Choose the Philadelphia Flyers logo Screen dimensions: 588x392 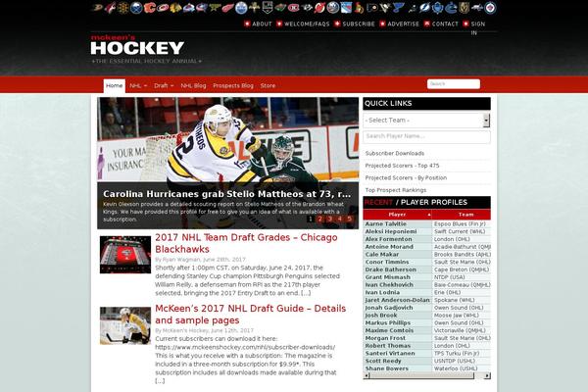coord(372,8)
